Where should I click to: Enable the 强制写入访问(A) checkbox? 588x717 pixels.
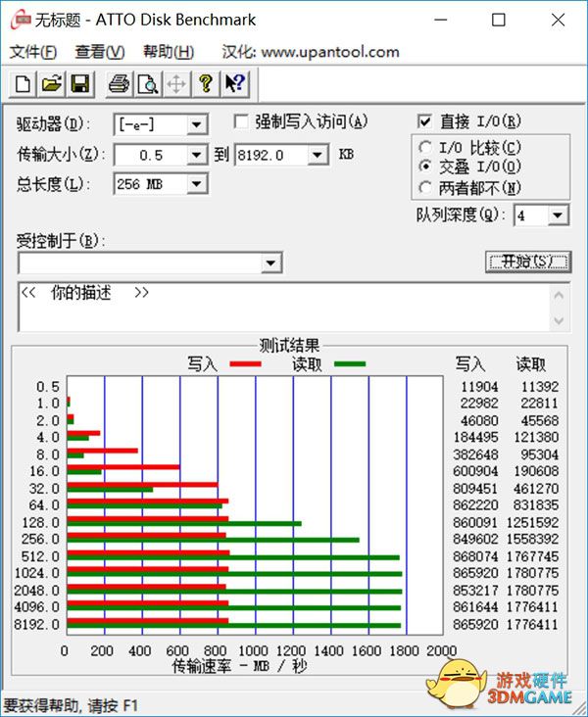241,121
